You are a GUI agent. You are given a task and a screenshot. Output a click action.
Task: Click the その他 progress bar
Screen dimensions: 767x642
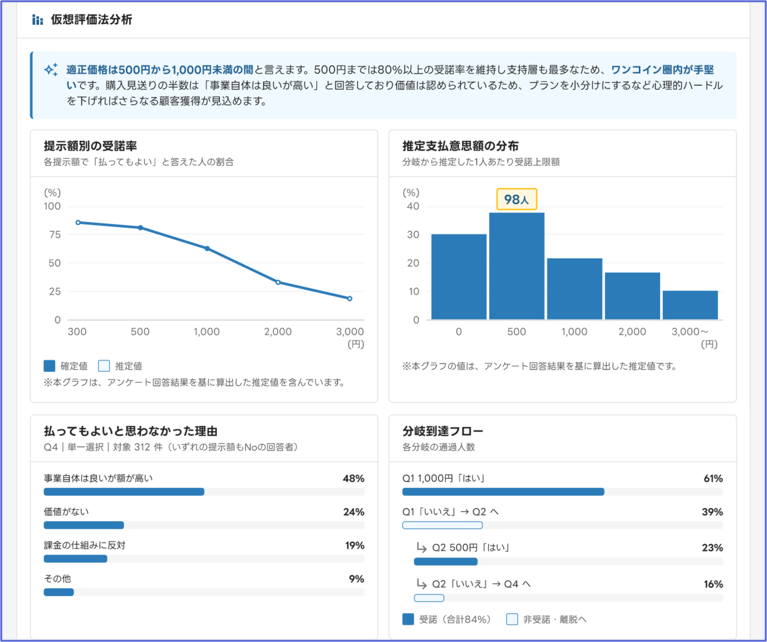pos(204,592)
